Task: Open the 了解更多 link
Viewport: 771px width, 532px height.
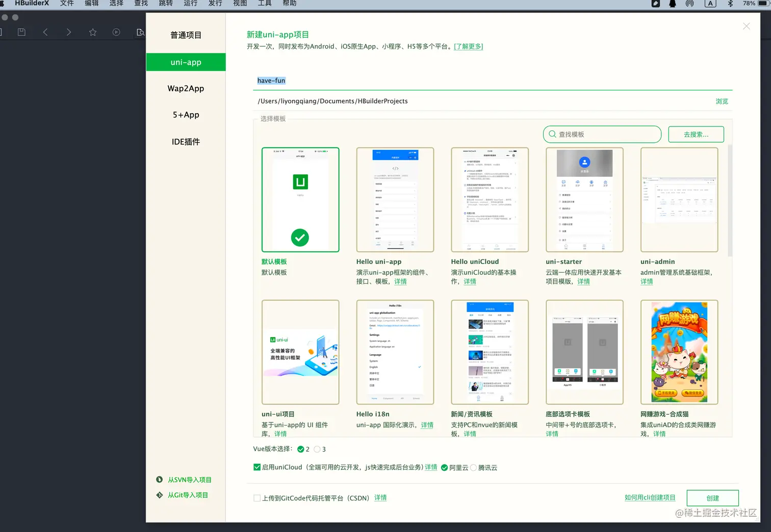Action: pos(469,46)
